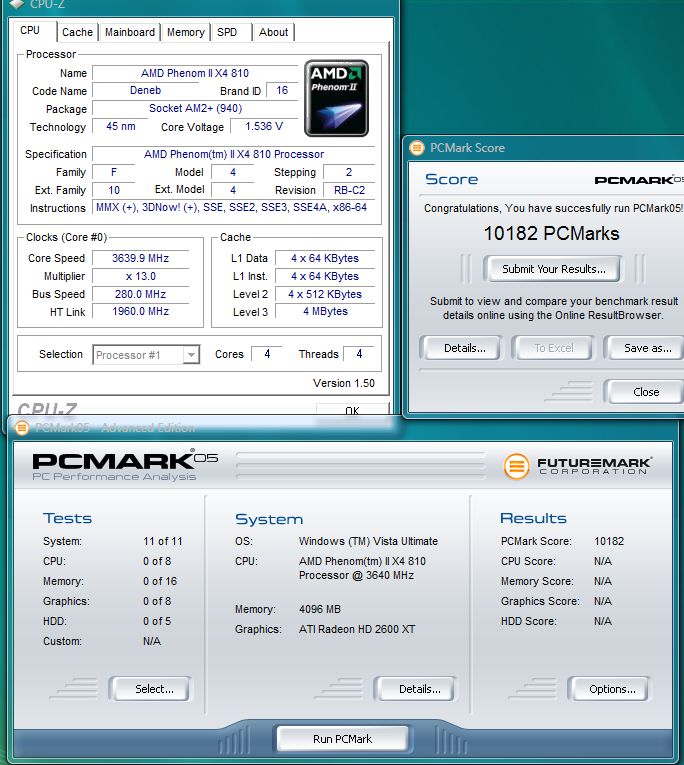Click the Threads count field
This screenshot has width=684, height=765.
click(x=359, y=354)
